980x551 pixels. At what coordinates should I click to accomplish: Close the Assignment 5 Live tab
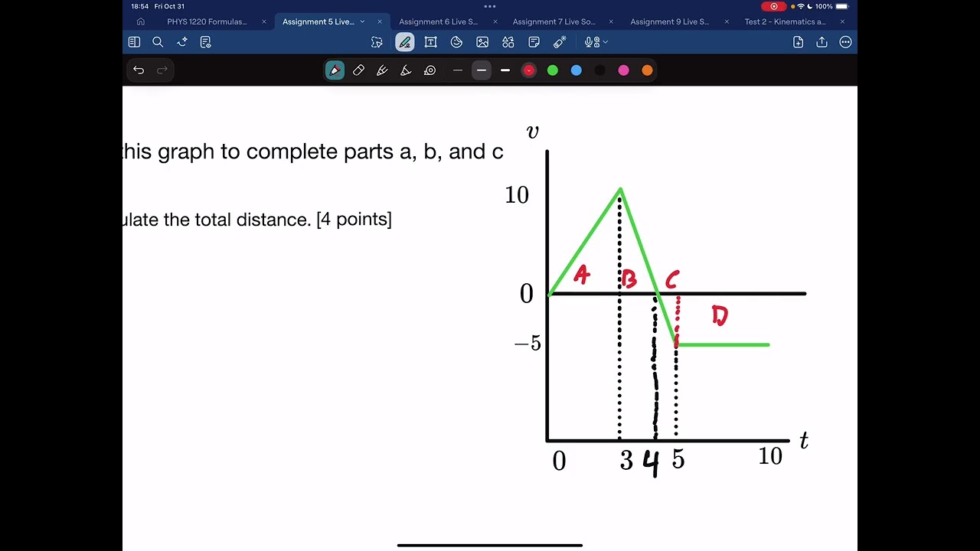[x=380, y=21]
